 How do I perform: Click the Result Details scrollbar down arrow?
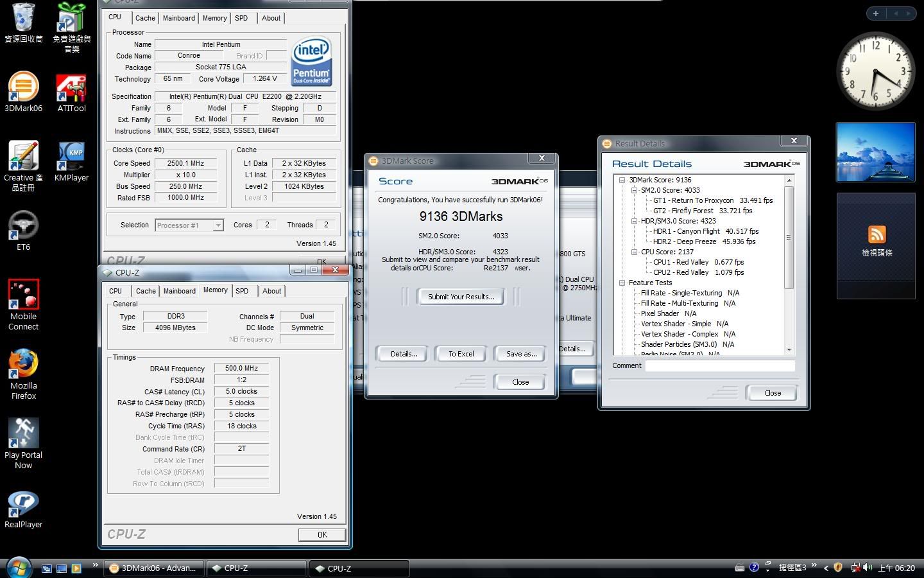click(789, 350)
